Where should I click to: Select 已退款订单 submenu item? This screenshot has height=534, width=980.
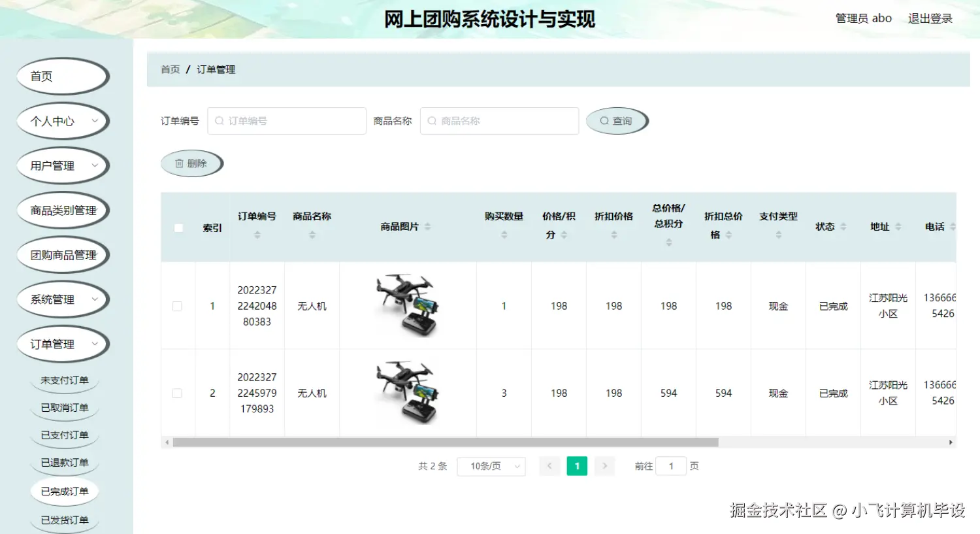pos(65,463)
